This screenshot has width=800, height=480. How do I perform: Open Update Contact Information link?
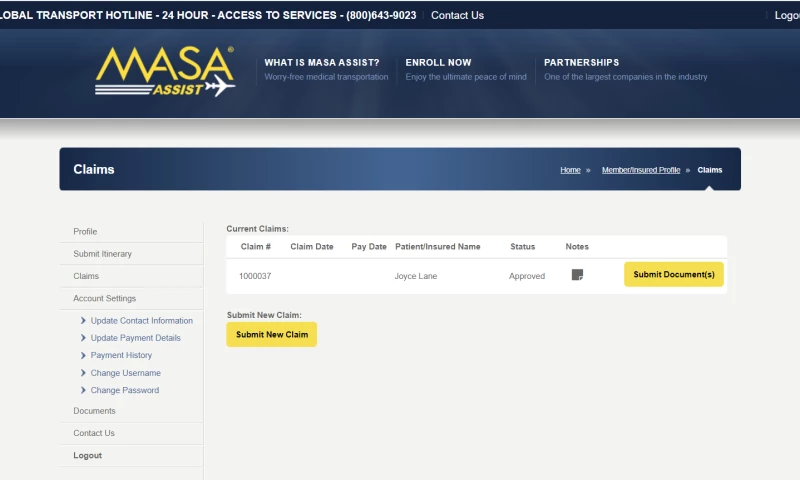(x=141, y=320)
